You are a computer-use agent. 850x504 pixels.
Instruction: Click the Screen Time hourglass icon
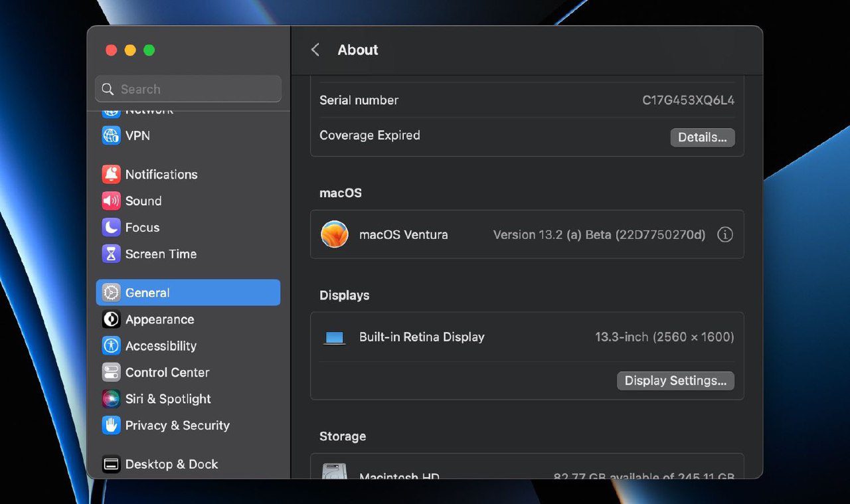point(111,254)
